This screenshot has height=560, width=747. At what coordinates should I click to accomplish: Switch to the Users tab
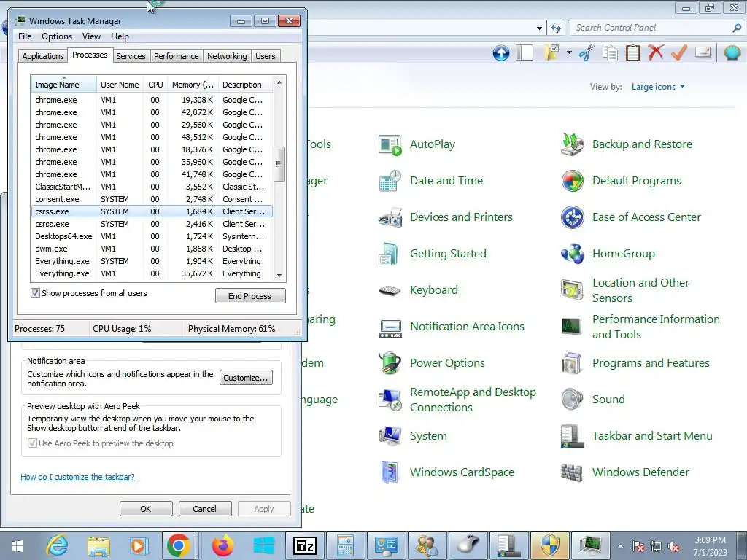click(x=266, y=56)
